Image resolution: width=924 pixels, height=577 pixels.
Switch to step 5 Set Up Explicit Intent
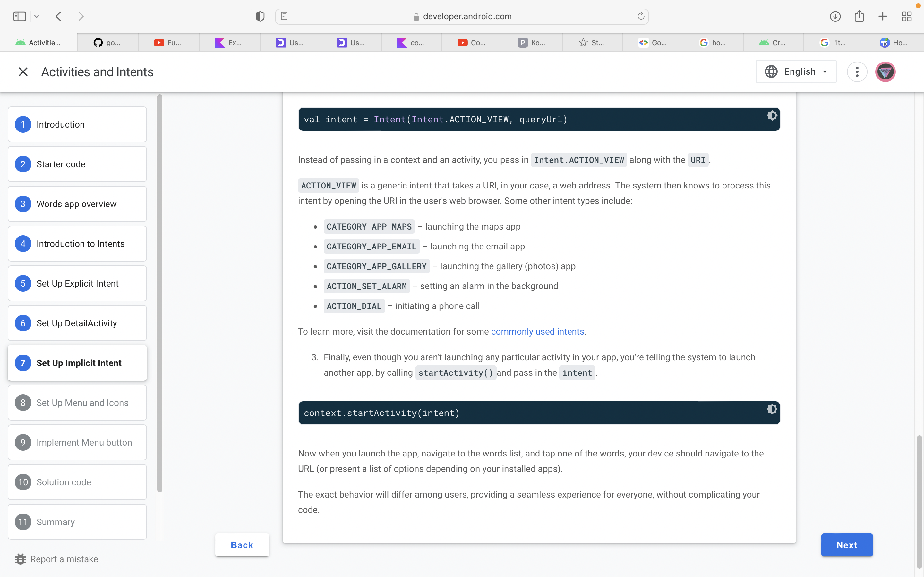pyautogui.click(x=77, y=283)
